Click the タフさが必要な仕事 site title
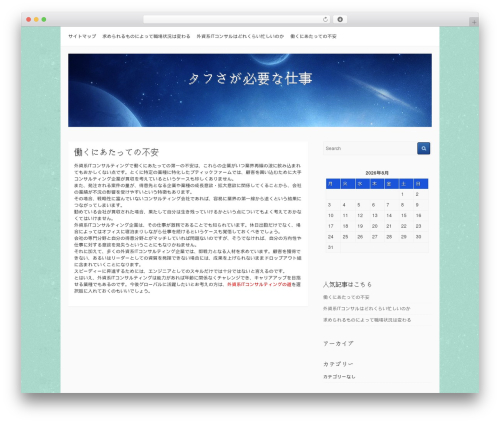 [250, 79]
